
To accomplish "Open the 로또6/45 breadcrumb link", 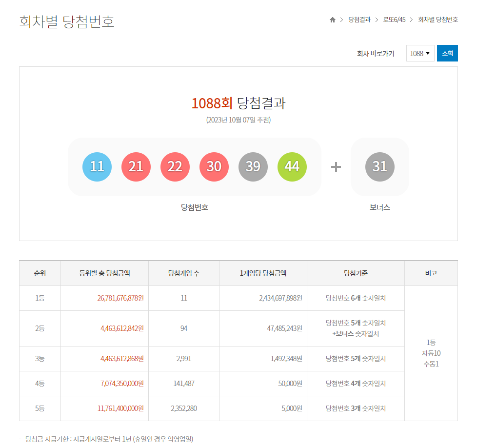I will (x=394, y=20).
